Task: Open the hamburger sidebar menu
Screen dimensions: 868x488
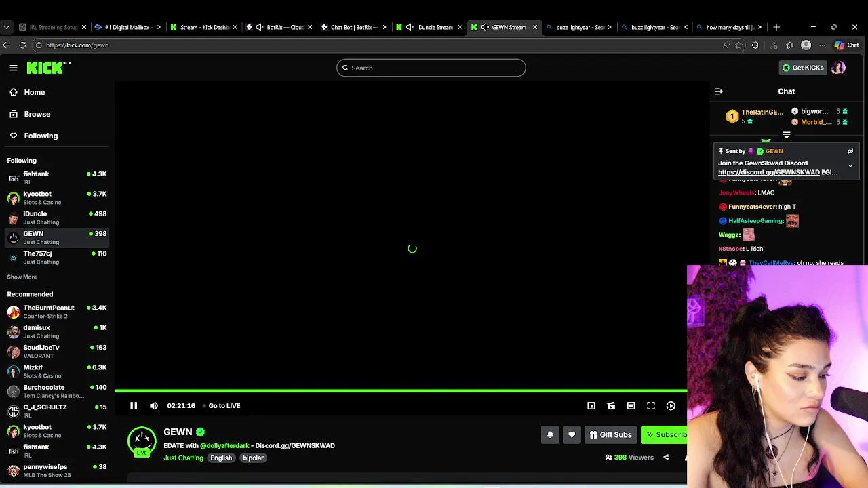Action: coord(14,68)
